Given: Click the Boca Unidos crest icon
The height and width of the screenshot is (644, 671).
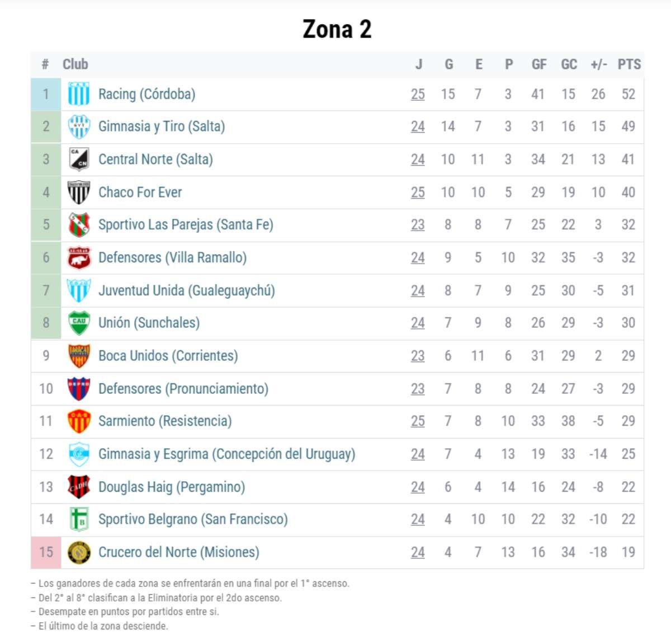Looking at the screenshot, I should pos(79,356).
